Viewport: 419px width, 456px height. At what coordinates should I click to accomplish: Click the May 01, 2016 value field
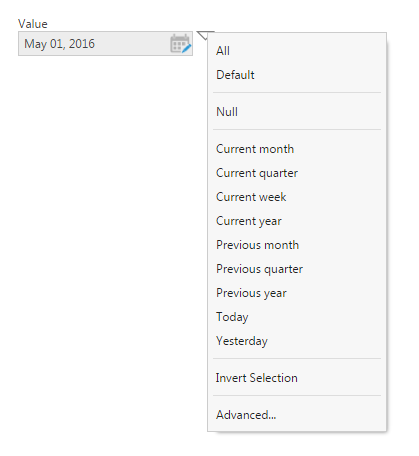105,44
